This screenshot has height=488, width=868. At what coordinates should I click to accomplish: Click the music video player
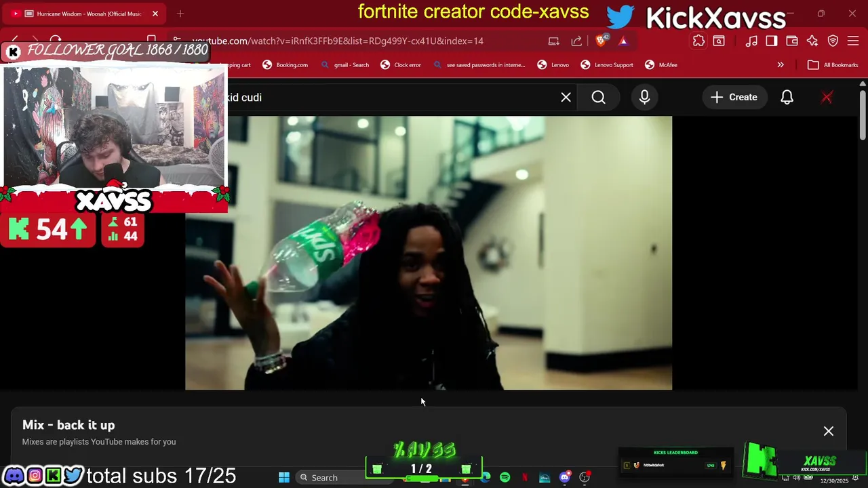[x=429, y=253]
